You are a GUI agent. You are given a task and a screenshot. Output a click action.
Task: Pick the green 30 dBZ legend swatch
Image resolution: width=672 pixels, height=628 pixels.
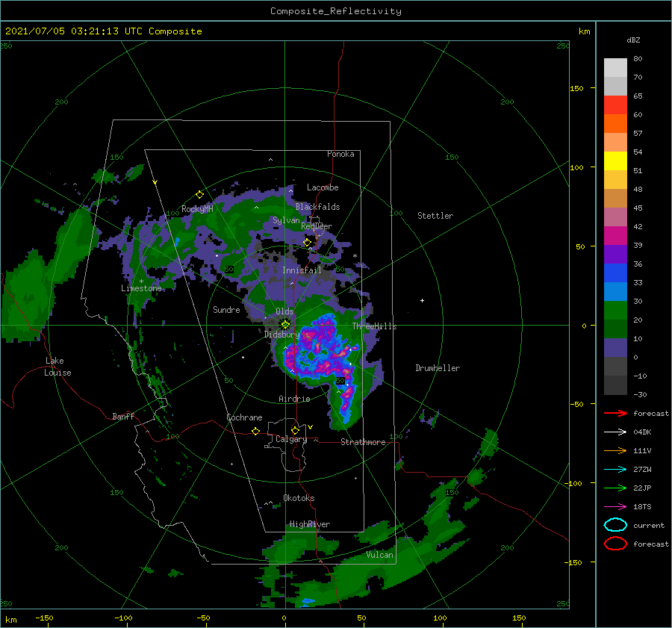click(x=615, y=310)
